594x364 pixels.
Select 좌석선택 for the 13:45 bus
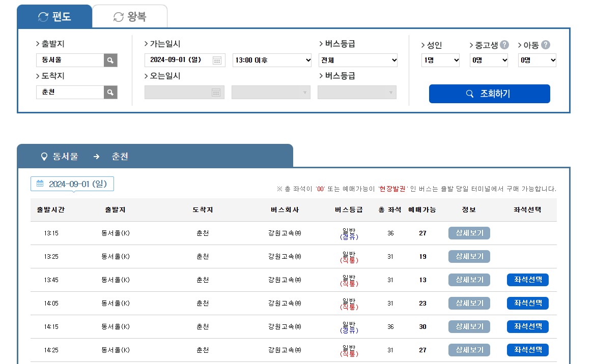tap(527, 280)
